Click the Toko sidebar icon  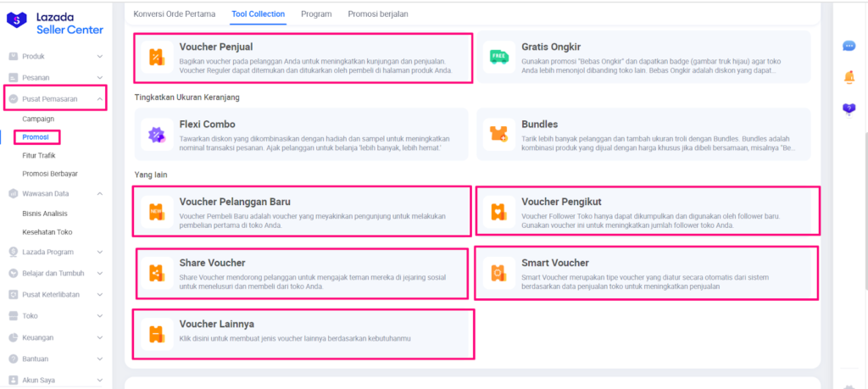14,316
